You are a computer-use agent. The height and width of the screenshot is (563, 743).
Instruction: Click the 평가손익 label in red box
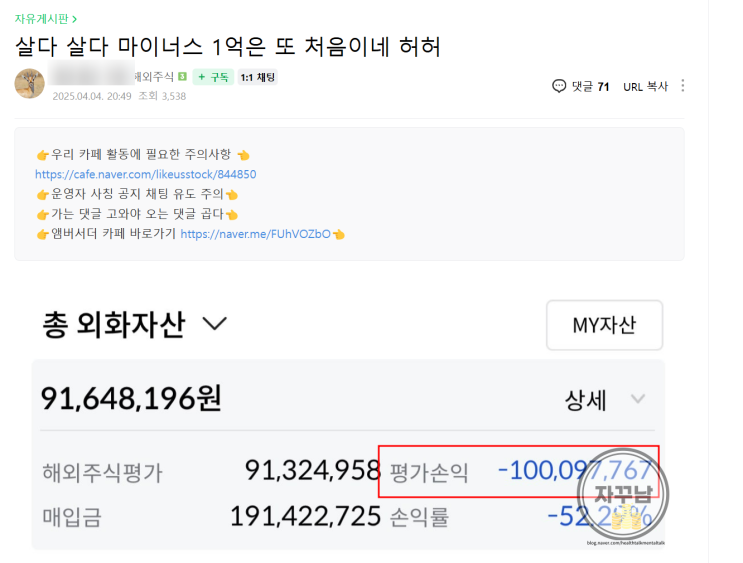429,471
